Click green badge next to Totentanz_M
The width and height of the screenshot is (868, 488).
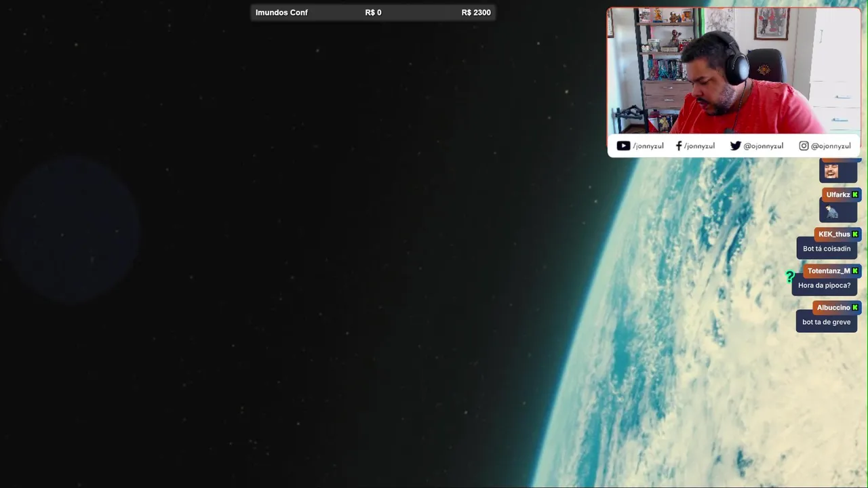(x=855, y=270)
